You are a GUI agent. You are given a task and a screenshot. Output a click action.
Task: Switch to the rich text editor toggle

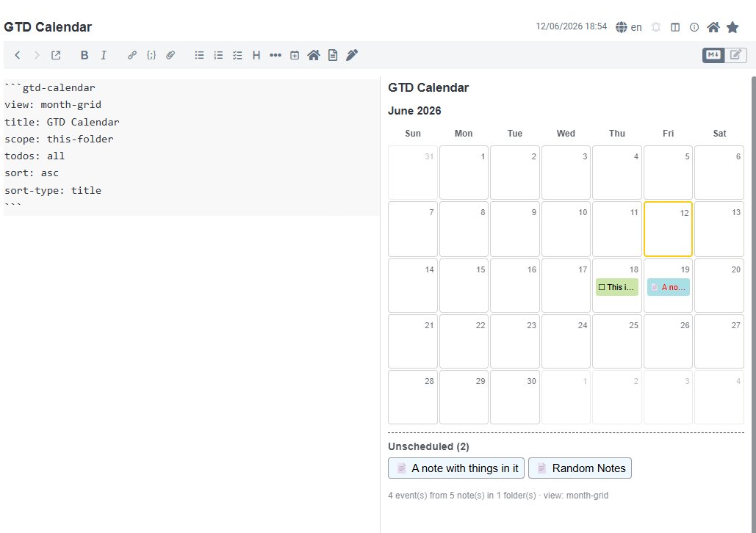(x=735, y=55)
